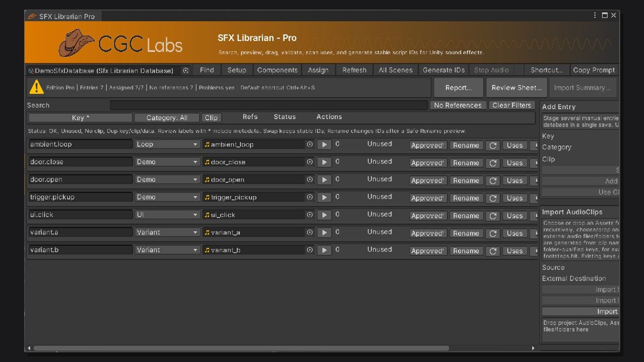Open the Setup toolbar item
Screen dimensions: 644x362
237,70
